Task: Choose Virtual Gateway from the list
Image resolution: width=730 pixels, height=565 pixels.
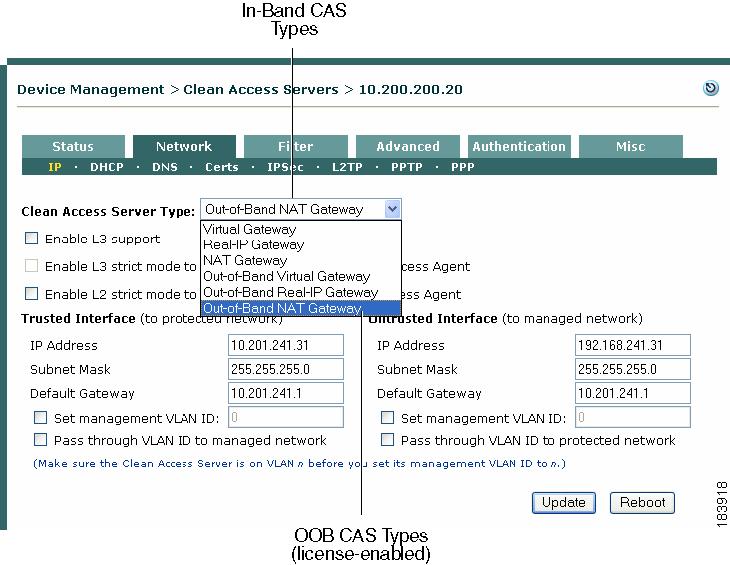Action: pyautogui.click(x=301, y=229)
